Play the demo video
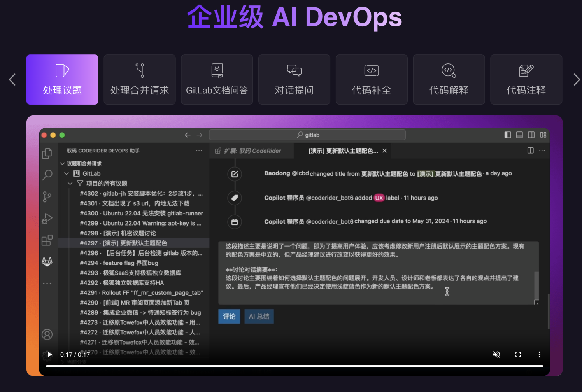 click(50, 355)
